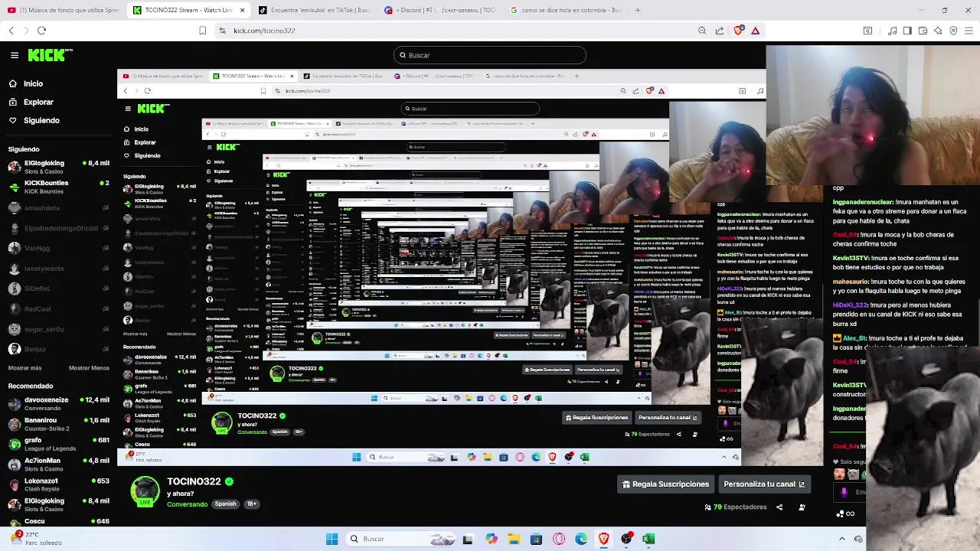The height and width of the screenshot is (551, 980).
Task: Open the browser main menu
Action: (x=969, y=31)
